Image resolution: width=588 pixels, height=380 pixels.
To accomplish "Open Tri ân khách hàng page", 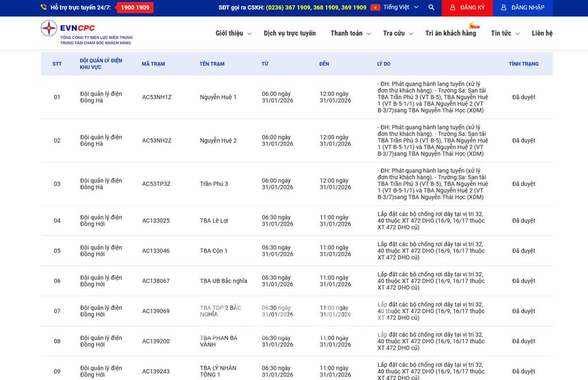I will click(x=450, y=33).
